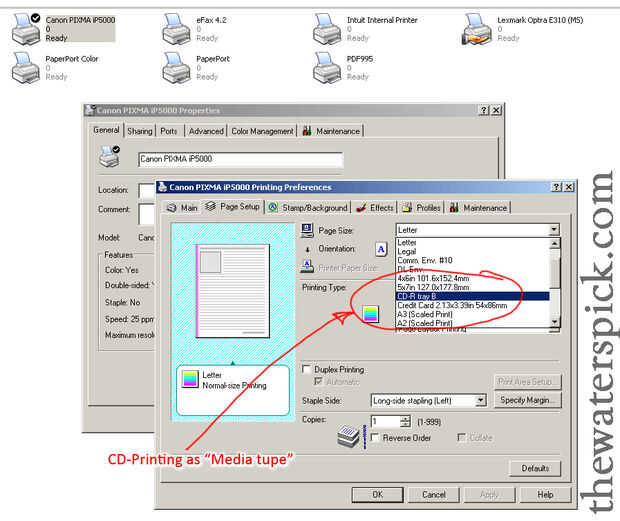Click the Defaults button
The height and width of the screenshot is (521, 620).
tap(535, 468)
